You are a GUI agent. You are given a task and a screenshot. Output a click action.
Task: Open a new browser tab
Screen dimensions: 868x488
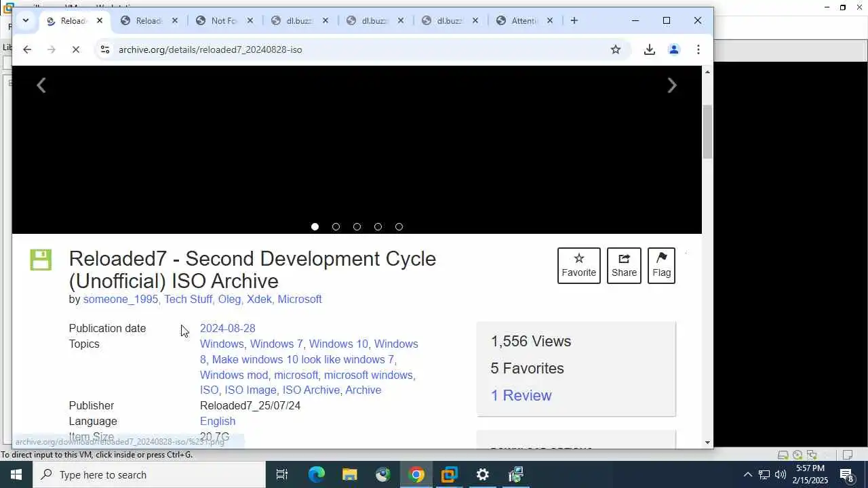coord(574,21)
